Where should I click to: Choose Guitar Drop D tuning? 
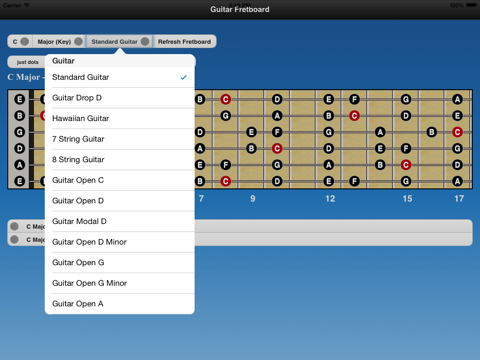click(x=120, y=98)
